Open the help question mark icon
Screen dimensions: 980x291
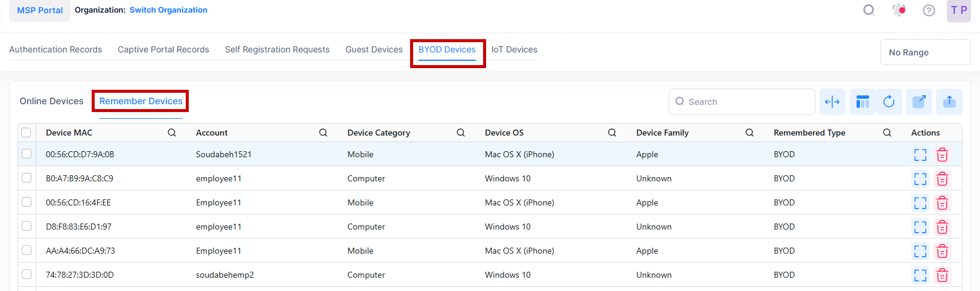(929, 10)
